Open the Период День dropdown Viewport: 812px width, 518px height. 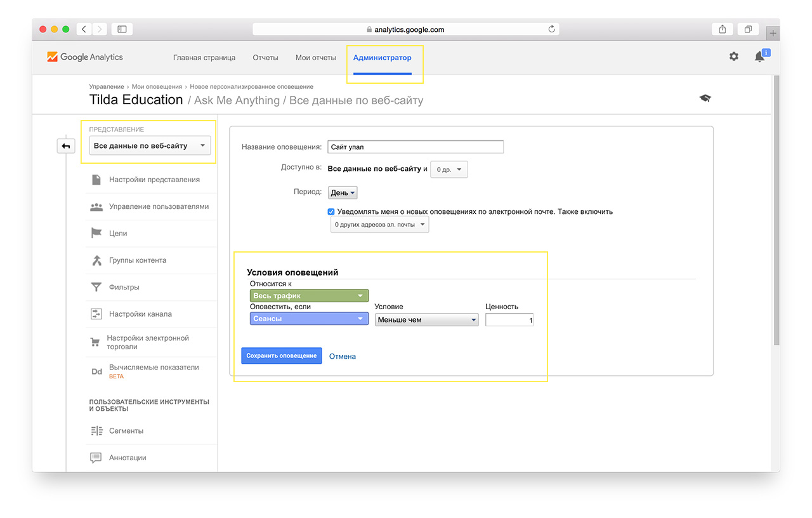coord(343,192)
